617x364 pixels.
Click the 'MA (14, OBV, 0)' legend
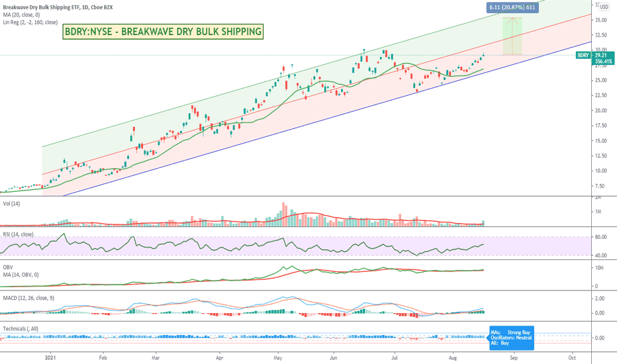click(21, 275)
